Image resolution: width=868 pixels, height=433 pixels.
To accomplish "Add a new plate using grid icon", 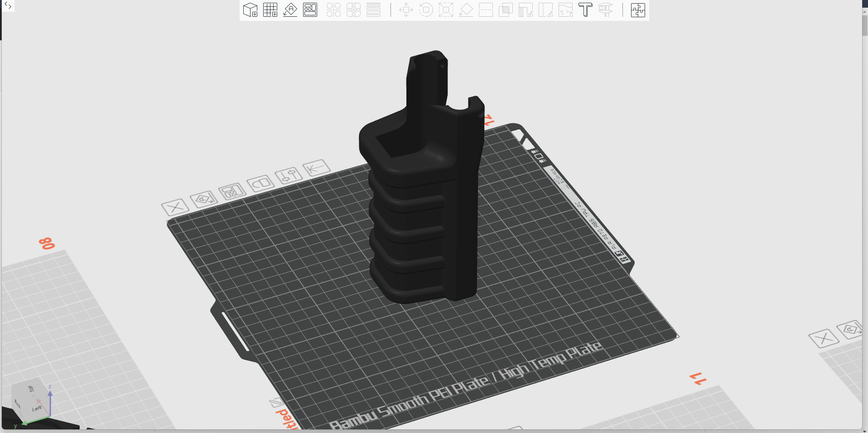I will [x=270, y=10].
